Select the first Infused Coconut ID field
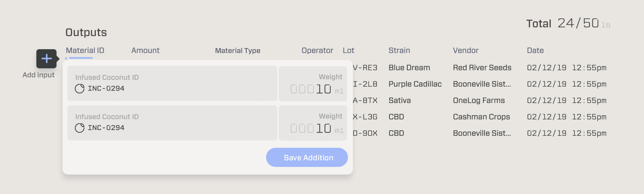The image size is (644, 194). point(172,84)
